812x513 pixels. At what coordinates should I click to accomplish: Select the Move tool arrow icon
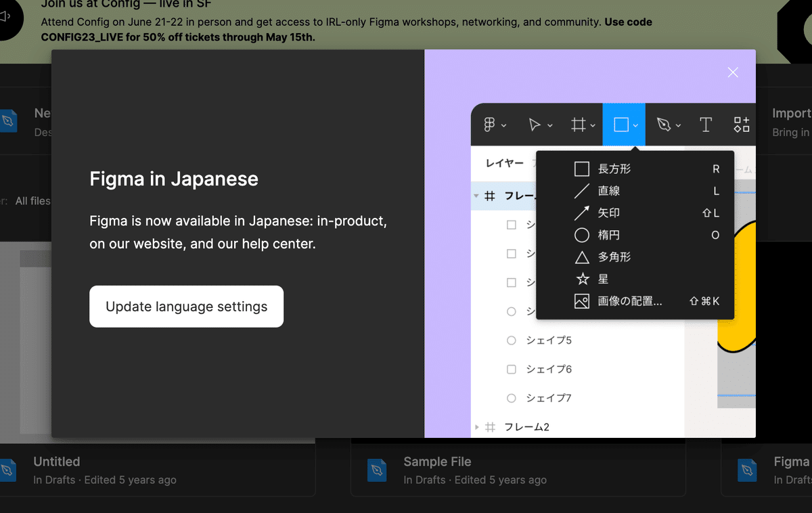click(535, 125)
